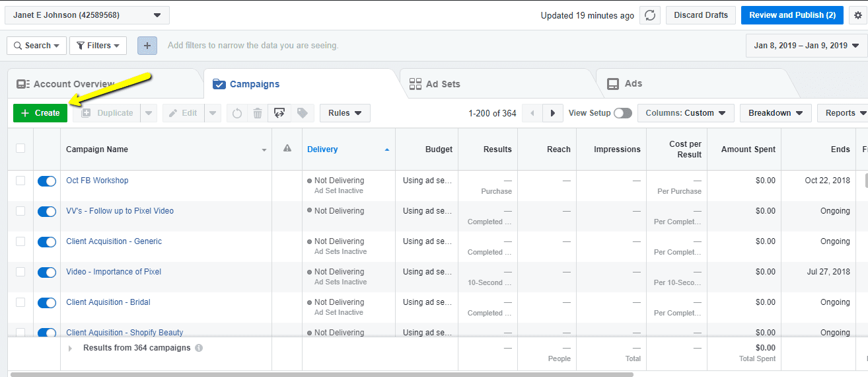The image size is (868, 377).
Task: Click the plus add-filter icon
Action: pos(147,46)
